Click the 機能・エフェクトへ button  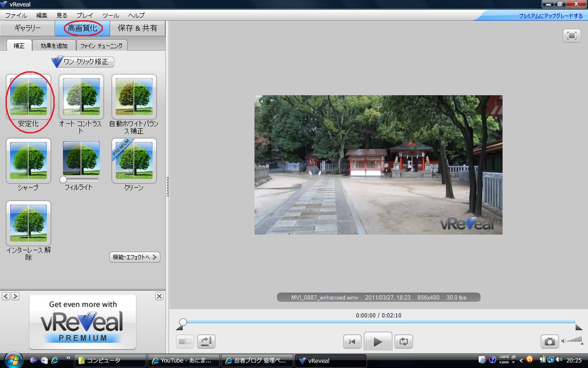135,257
